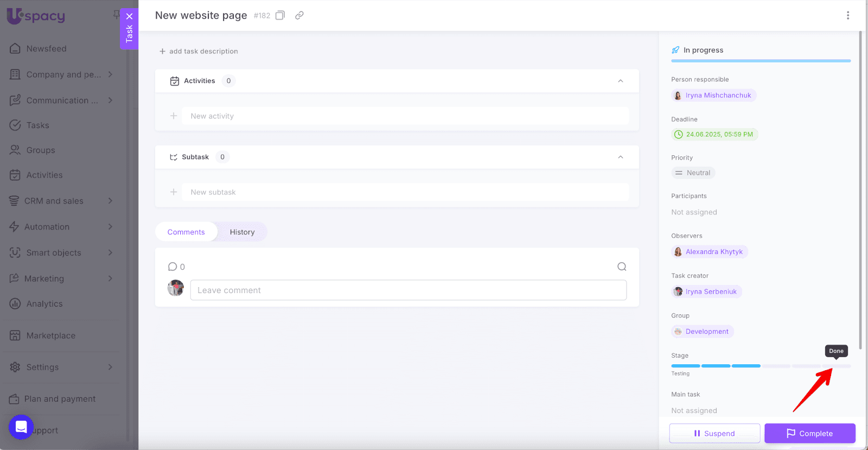The height and width of the screenshot is (450, 868).
Task: Click the plus icon beside New activity
Action: point(174,116)
